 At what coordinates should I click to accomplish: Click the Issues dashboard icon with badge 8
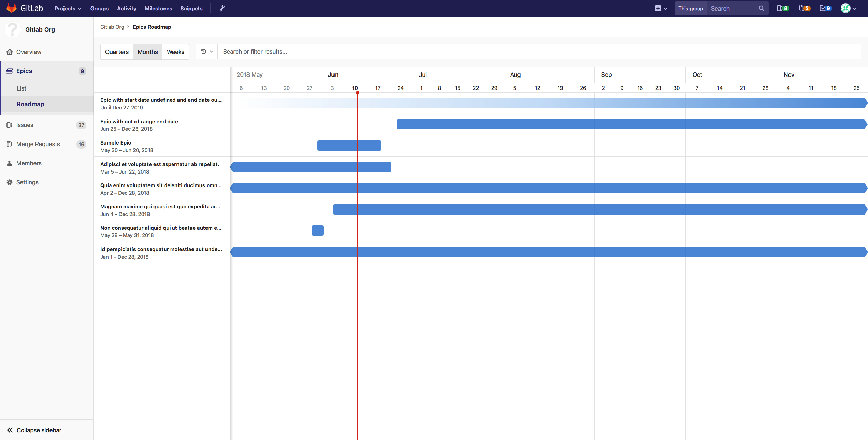click(782, 8)
